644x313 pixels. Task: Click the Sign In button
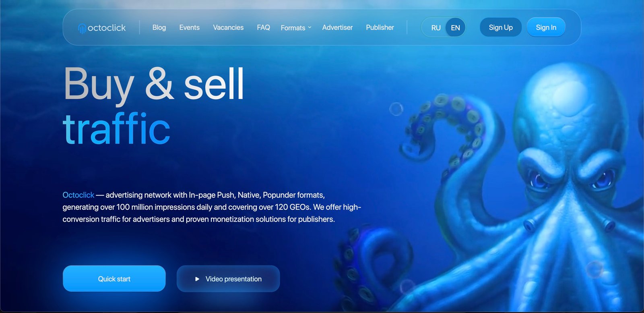546,27
